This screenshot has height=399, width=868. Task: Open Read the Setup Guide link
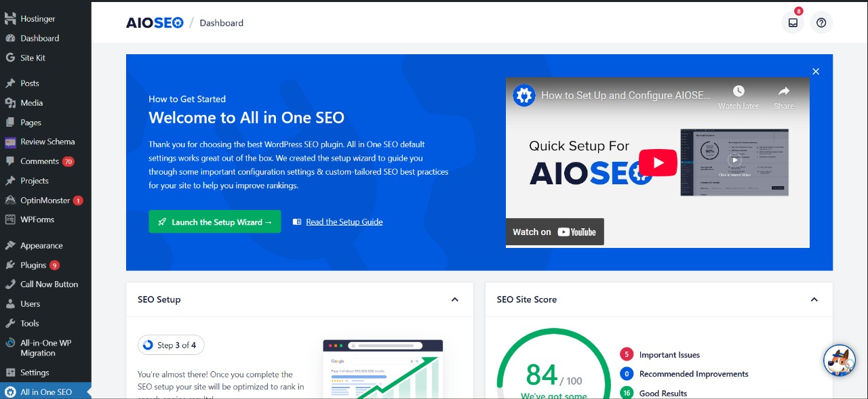(344, 222)
